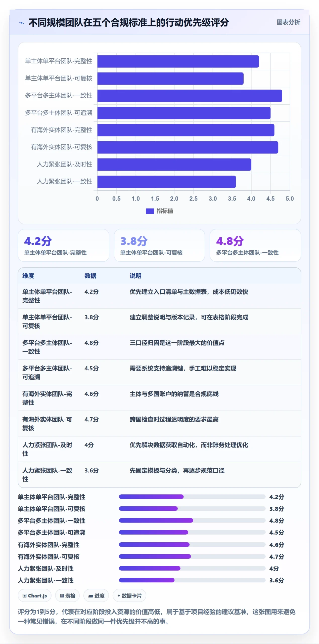Image resolution: width=319 pixels, height=644 pixels.
Task: Click the 4分 value in the table
Action: pos(89,445)
